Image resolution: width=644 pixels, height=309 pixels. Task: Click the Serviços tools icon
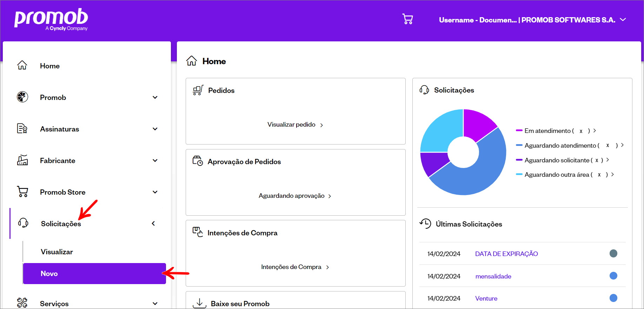coord(22,302)
